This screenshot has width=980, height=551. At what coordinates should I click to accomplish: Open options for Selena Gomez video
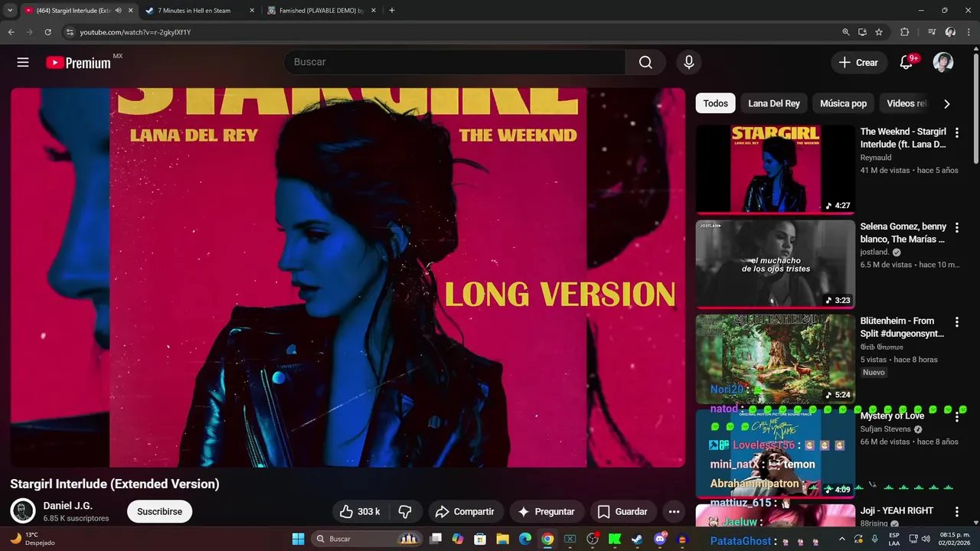(x=956, y=228)
